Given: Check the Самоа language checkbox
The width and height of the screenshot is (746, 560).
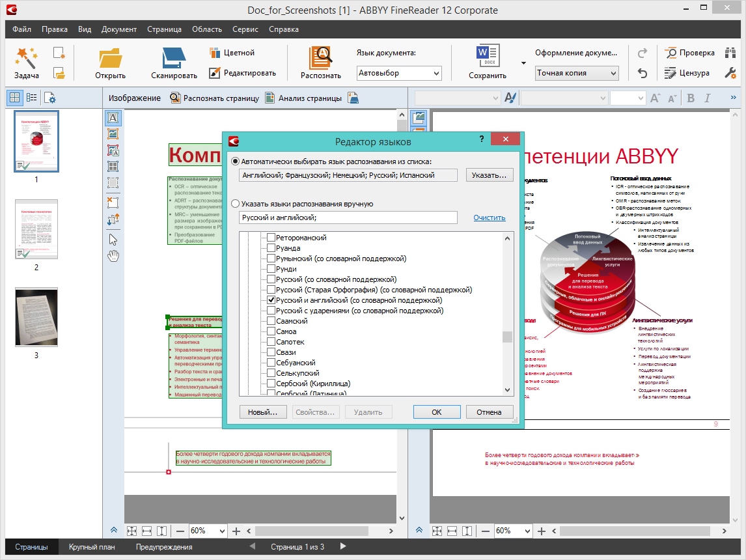Looking at the screenshot, I should (271, 331).
